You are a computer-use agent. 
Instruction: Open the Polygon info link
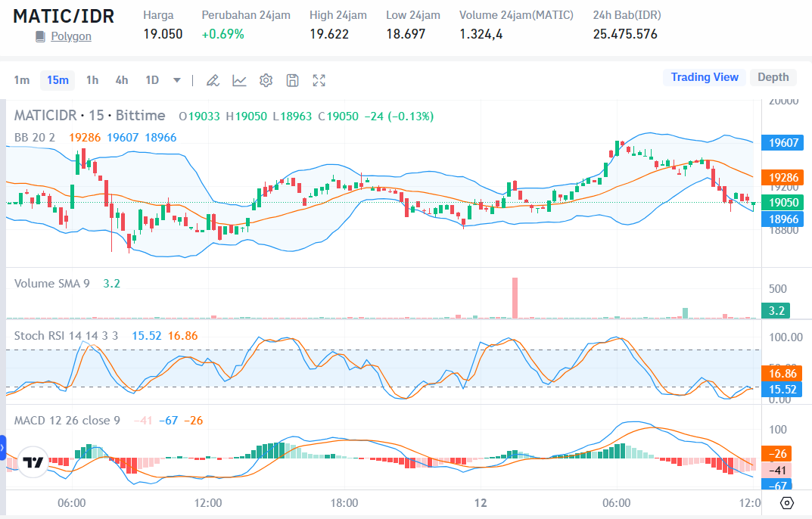click(x=71, y=36)
